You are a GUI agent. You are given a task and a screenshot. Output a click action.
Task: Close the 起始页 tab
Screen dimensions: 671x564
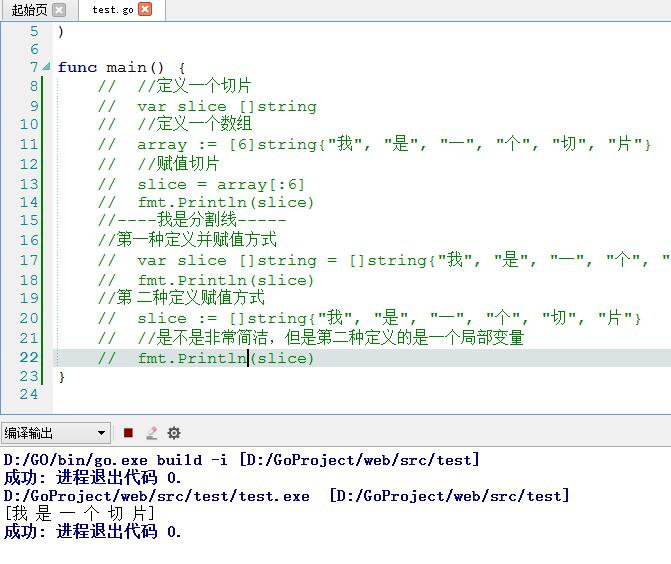[59, 10]
